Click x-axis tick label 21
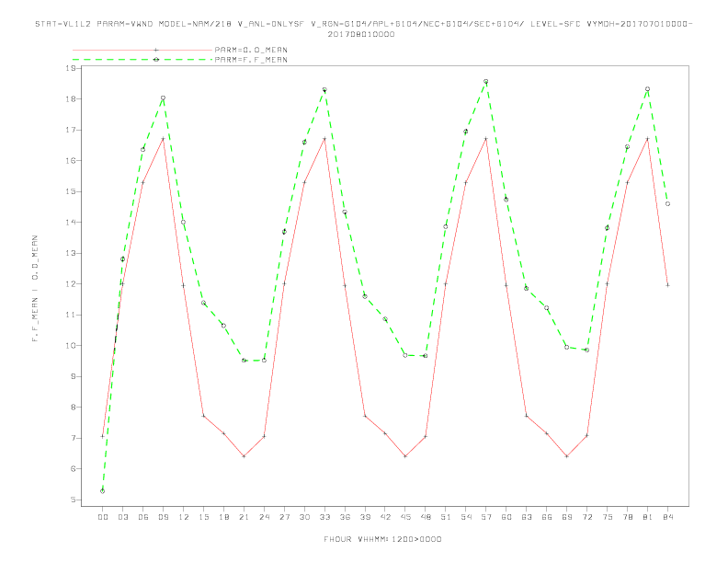 (x=244, y=517)
